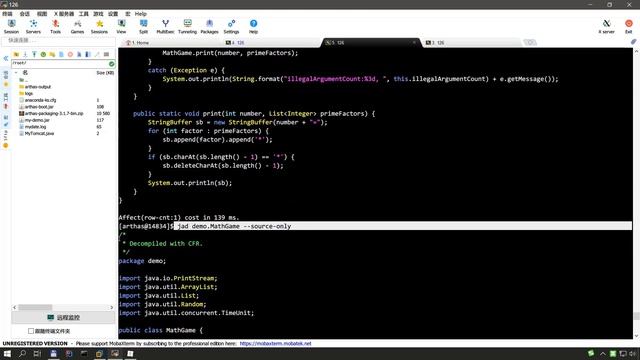Enable the 跟随终端文件夹 checkbox

coord(31,331)
